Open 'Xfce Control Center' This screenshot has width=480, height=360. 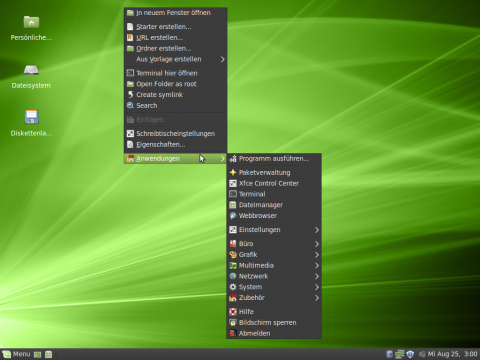(x=274, y=183)
